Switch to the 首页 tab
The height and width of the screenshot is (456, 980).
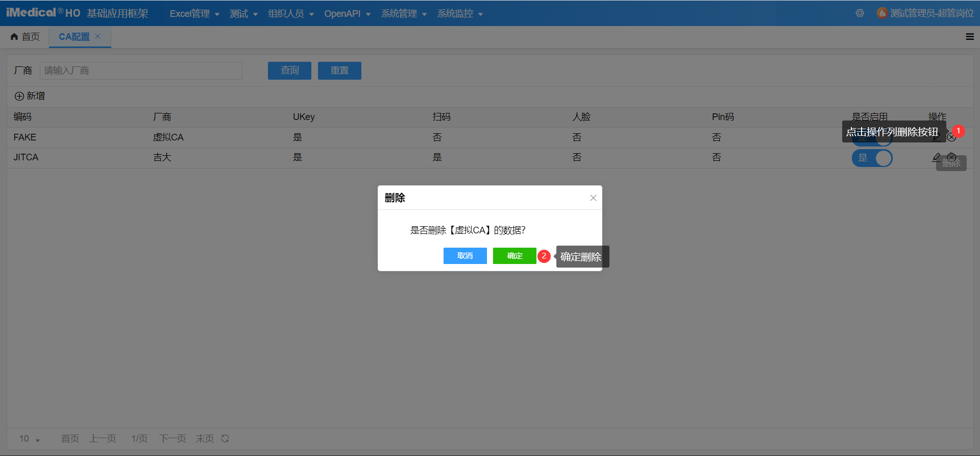coord(26,37)
